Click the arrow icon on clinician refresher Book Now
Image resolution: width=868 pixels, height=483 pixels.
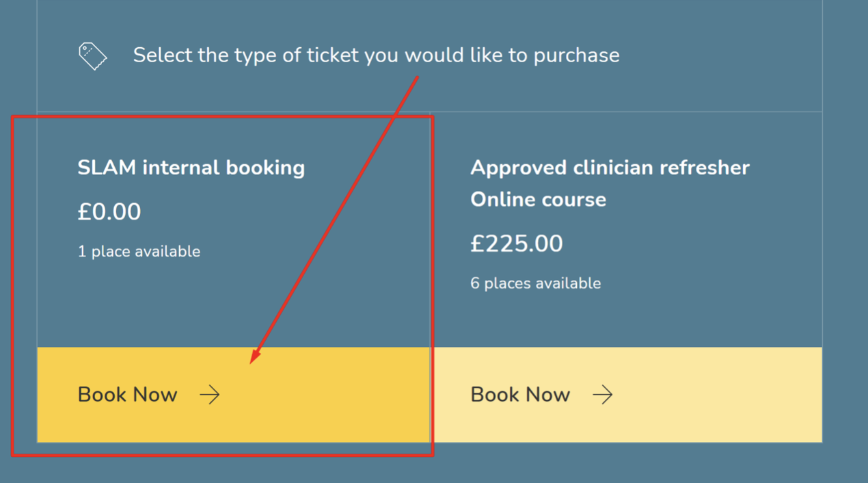(602, 395)
